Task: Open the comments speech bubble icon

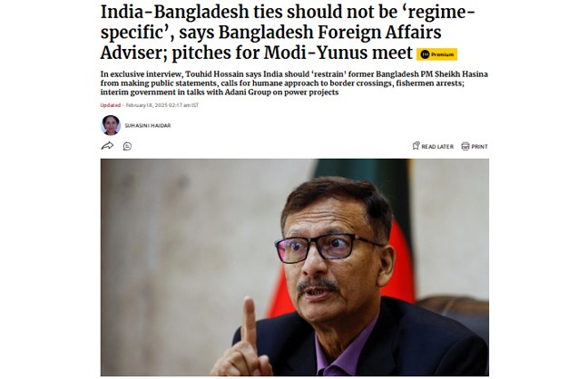Action: coord(128,146)
